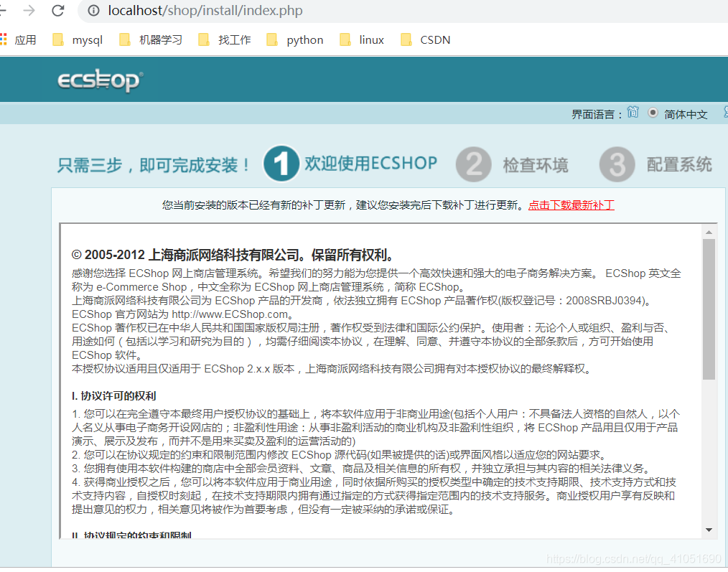728x572 pixels.
Task: Open the 点击下载最新补丁 patch download link
Action: point(571,205)
